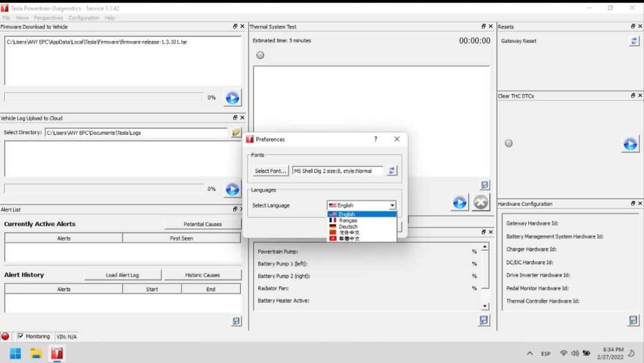
Task: Browse for log directory folder icon
Action: (x=236, y=133)
